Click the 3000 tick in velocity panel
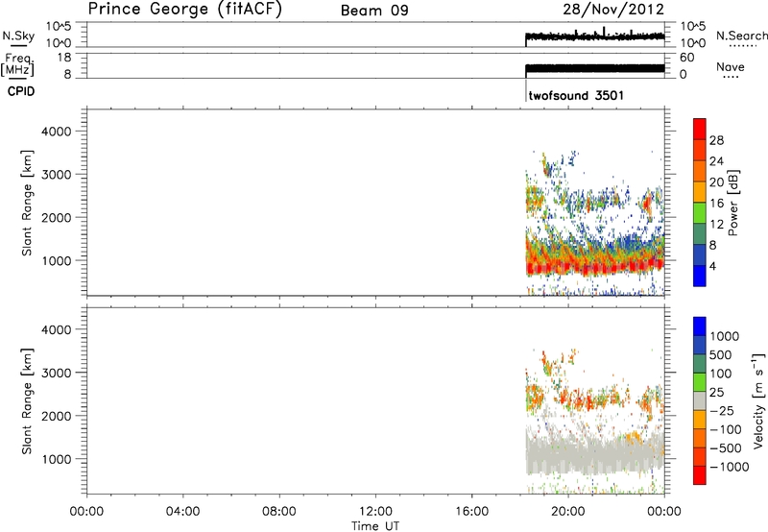 pos(57,373)
